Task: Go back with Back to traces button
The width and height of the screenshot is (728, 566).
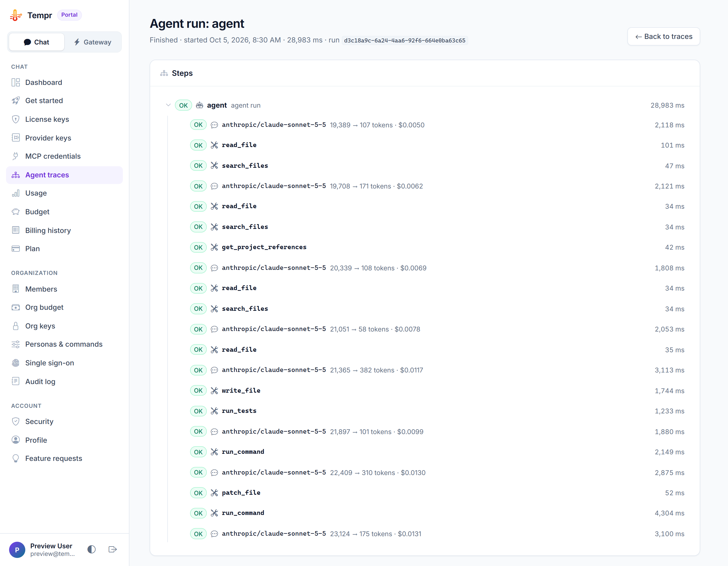Action: pyautogui.click(x=664, y=36)
